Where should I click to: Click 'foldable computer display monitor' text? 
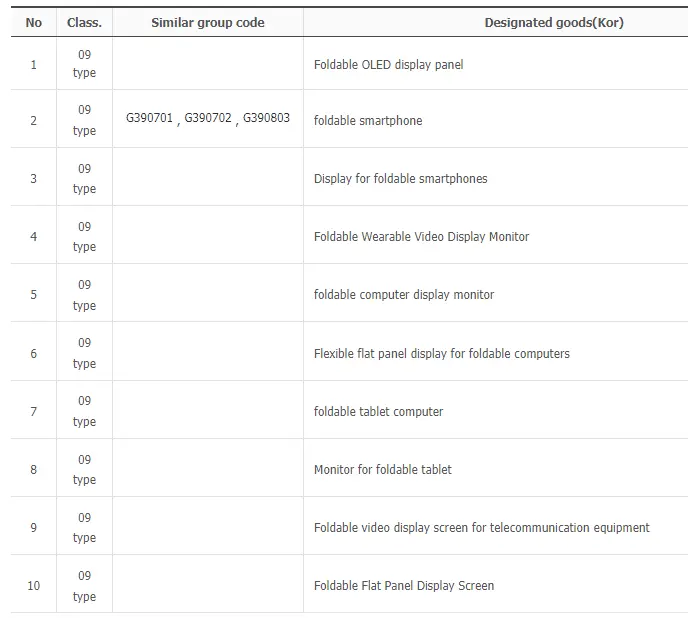[404, 295]
